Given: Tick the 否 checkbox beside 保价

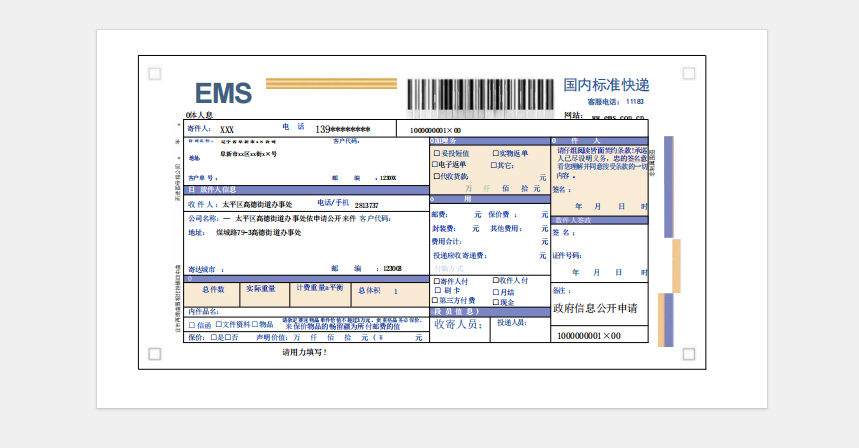Looking at the screenshot, I should tap(227, 337).
